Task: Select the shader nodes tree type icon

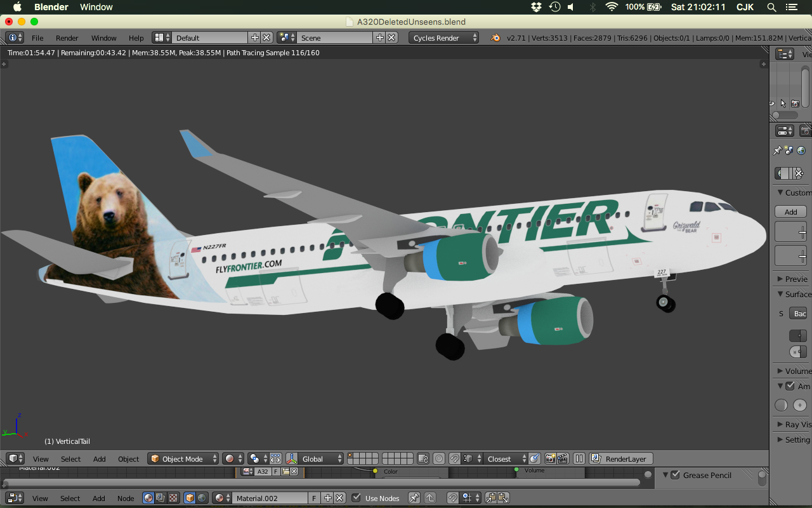Action: pos(148,498)
